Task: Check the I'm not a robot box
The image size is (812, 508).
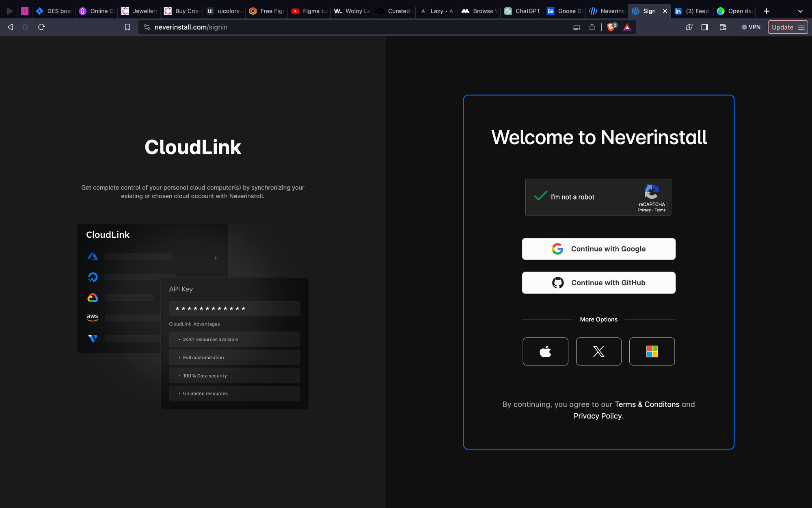Action: coord(541,197)
